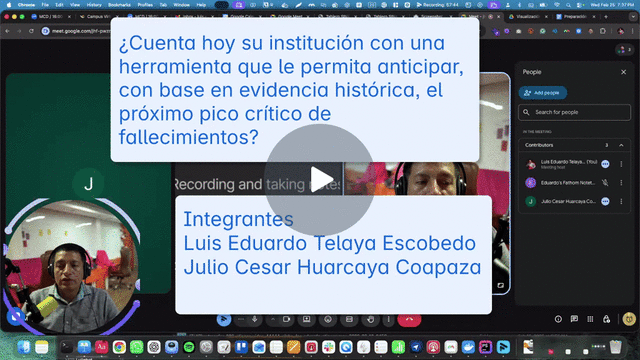This screenshot has height=360, width=640.
Task: Select Julio Cesar Huarcaya in People list
Action: (x=574, y=202)
